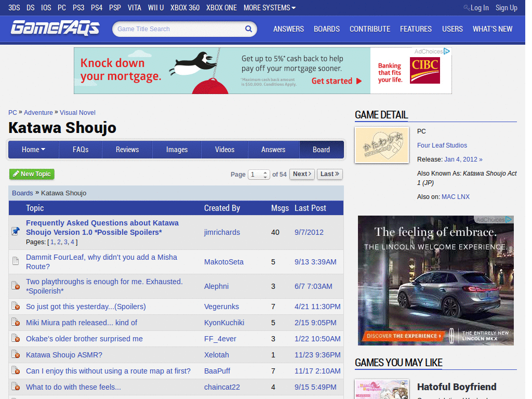Open topic 'Miki Miura path released... kind of'
This screenshot has height=399, width=532.
point(82,323)
